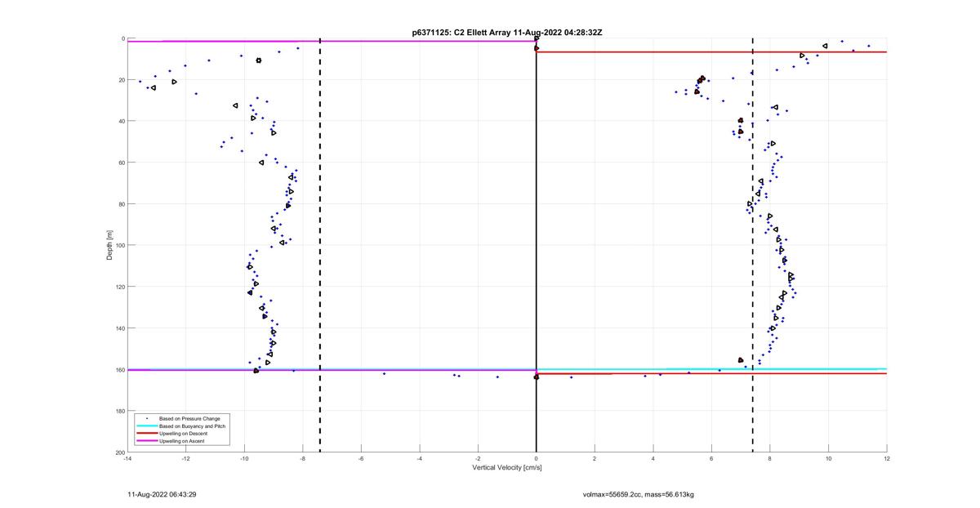The image size is (980, 508).
Task: Click x-axis tick label "-2"
Action: (x=478, y=458)
